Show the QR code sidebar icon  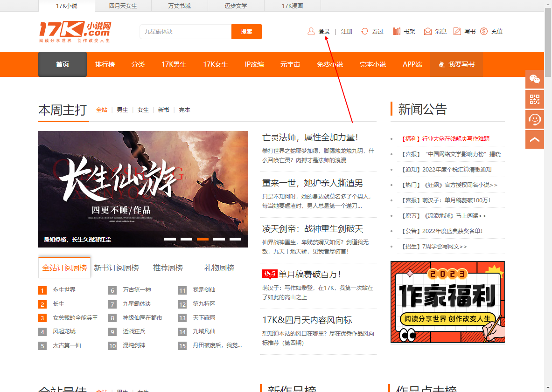point(534,99)
